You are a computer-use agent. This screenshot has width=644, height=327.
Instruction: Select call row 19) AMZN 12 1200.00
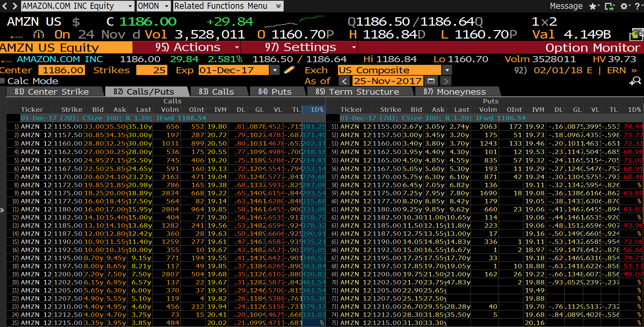click(x=166, y=274)
